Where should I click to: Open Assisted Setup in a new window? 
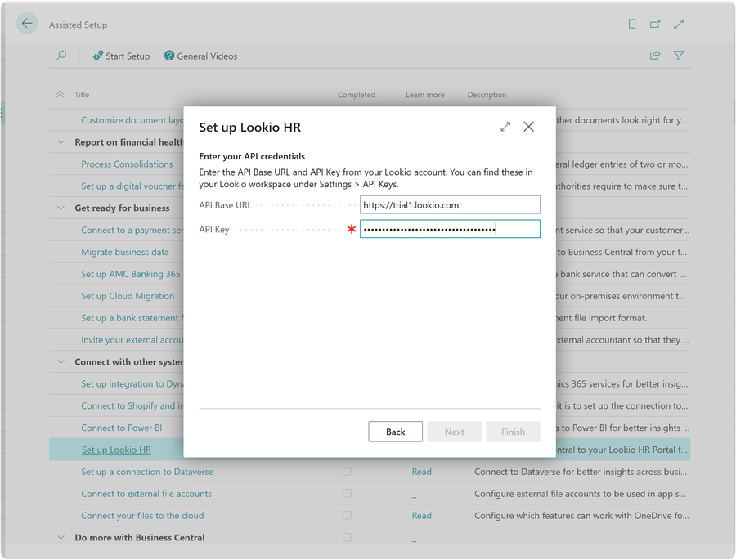pos(655,25)
